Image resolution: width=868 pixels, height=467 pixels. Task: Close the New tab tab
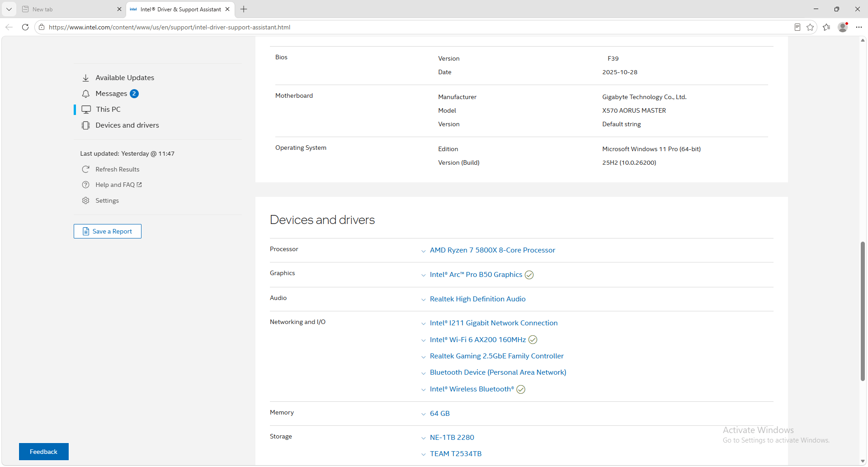point(119,9)
